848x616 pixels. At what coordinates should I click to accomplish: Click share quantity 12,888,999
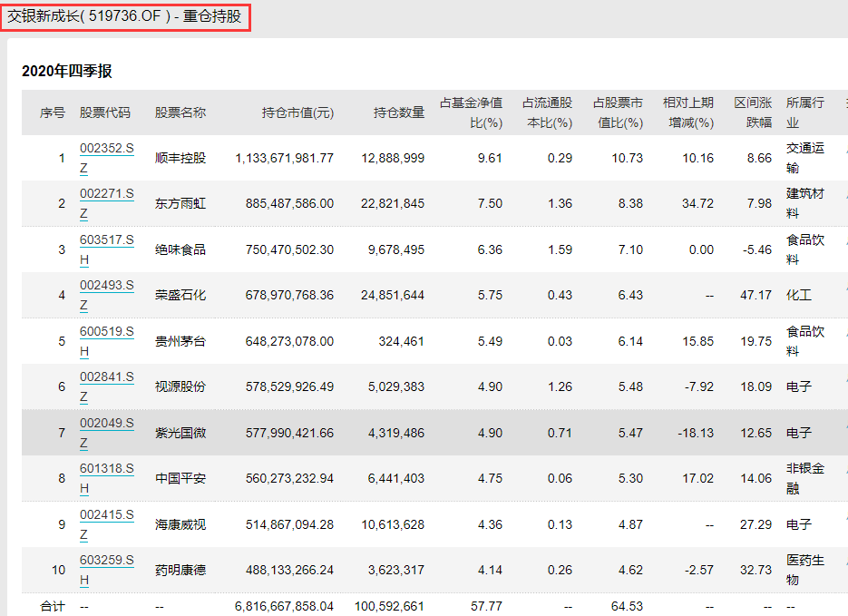point(393,158)
